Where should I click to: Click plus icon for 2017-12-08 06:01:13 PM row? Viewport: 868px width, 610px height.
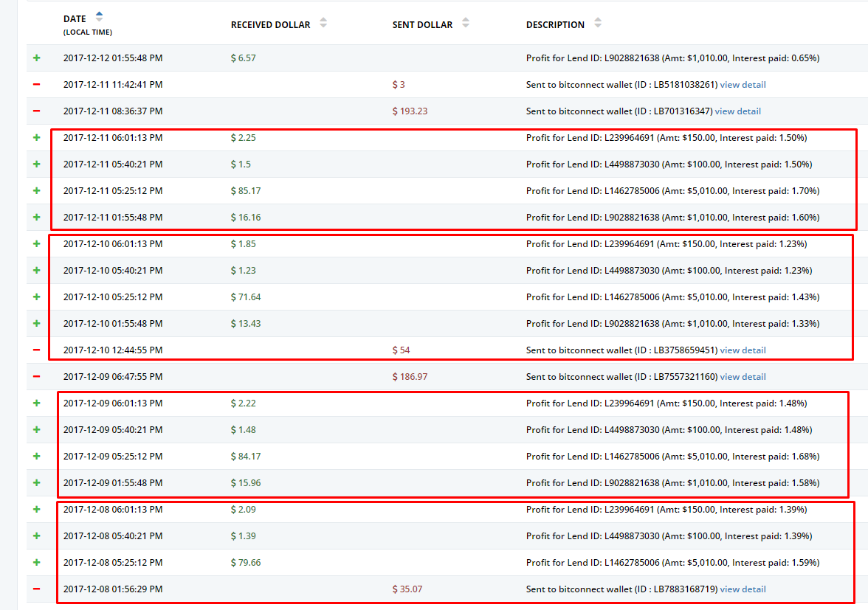[37, 510]
